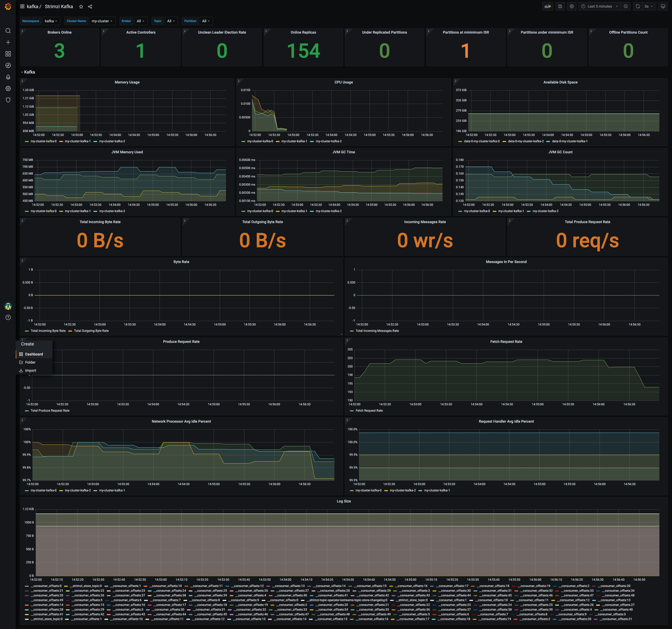Open the Namespace kafka dropdown
The width and height of the screenshot is (672, 629).
tap(51, 21)
